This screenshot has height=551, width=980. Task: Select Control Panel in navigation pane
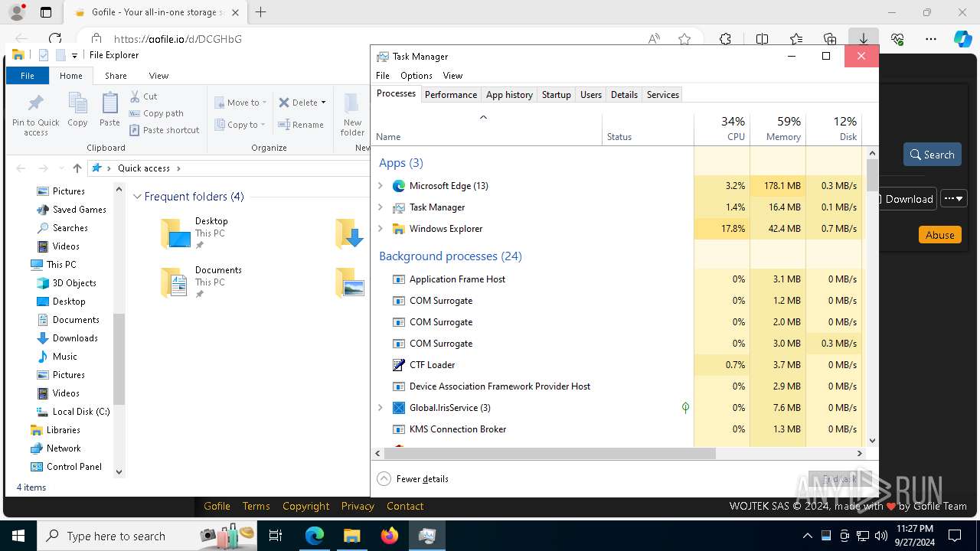coord(73,467)
